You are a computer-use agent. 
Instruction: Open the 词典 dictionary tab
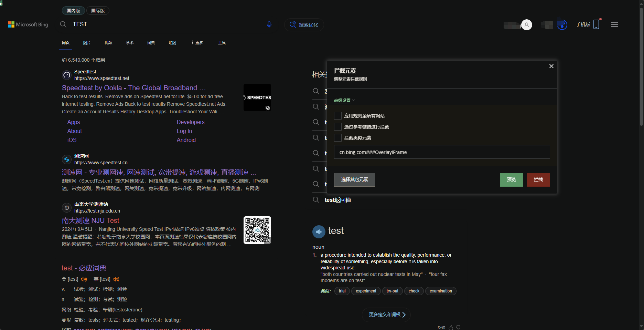151,43
